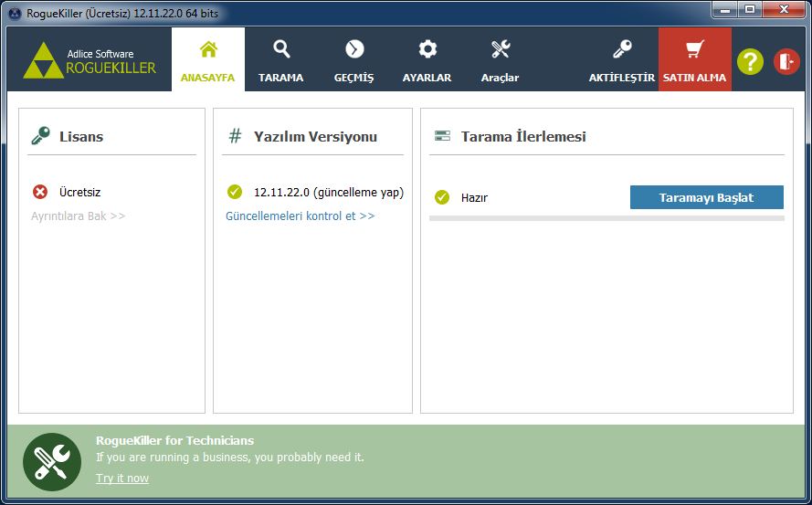This screenshot has height=505, width=812.
Task: Click the RogueKiller for Technicians heading
Action: (x=175, y=441)
